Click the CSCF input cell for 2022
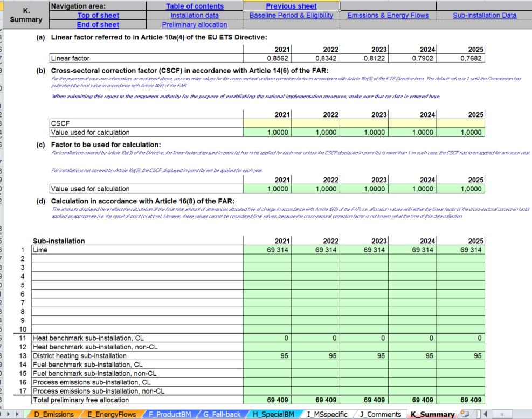The width and height of the screenshot is (532, 419). pyautogui.click(x=315, y=123)
